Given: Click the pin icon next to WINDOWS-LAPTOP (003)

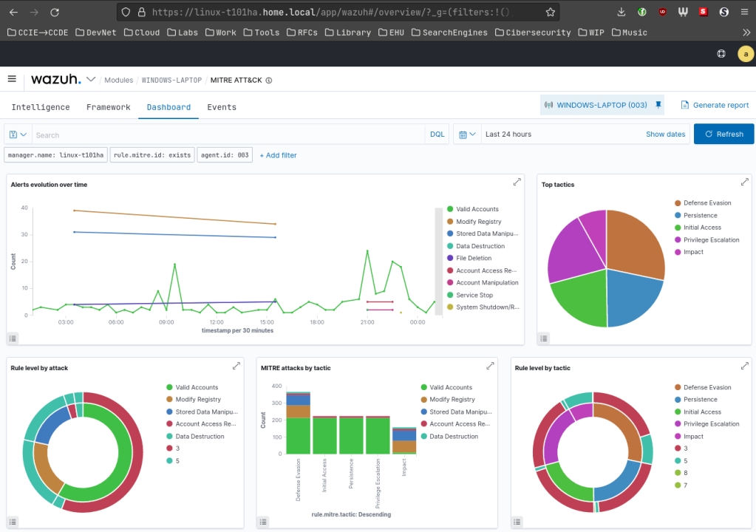Looking at the screenshot, I should point(658,105).
